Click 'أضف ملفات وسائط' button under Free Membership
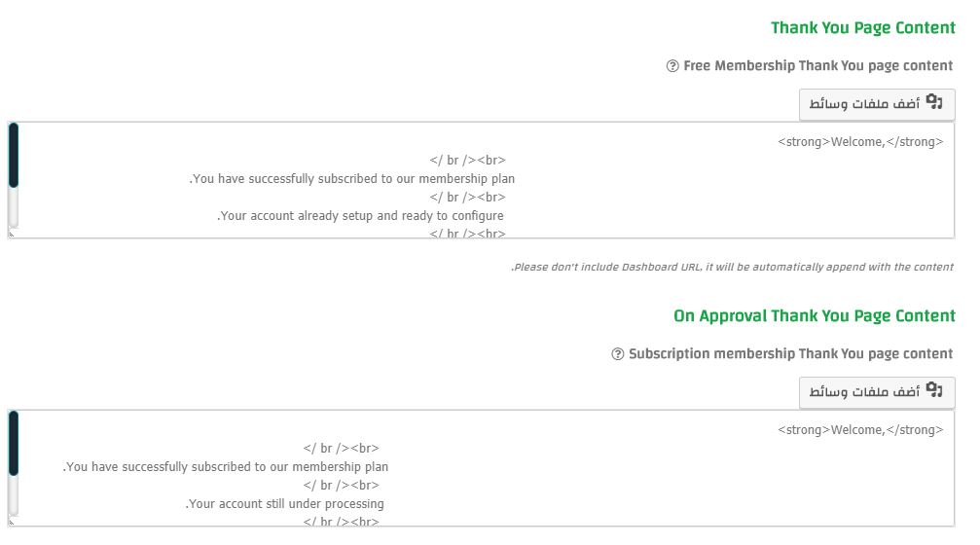Viewport: 980px width, 545px height. (877, 104)
